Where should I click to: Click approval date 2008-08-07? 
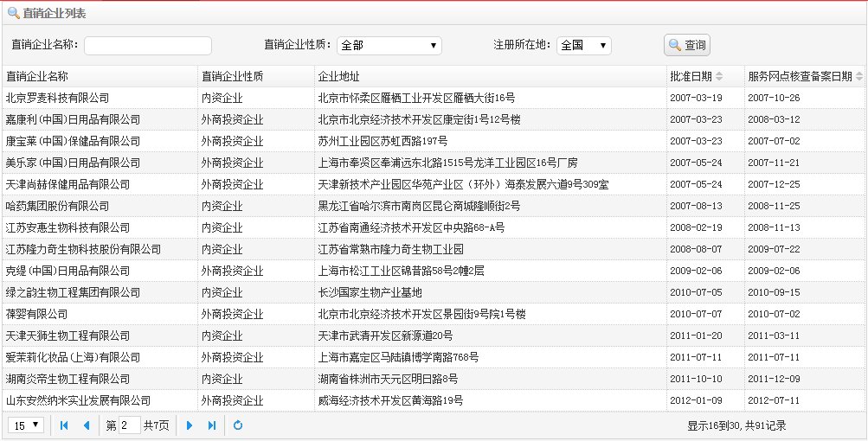click(696, 249)
